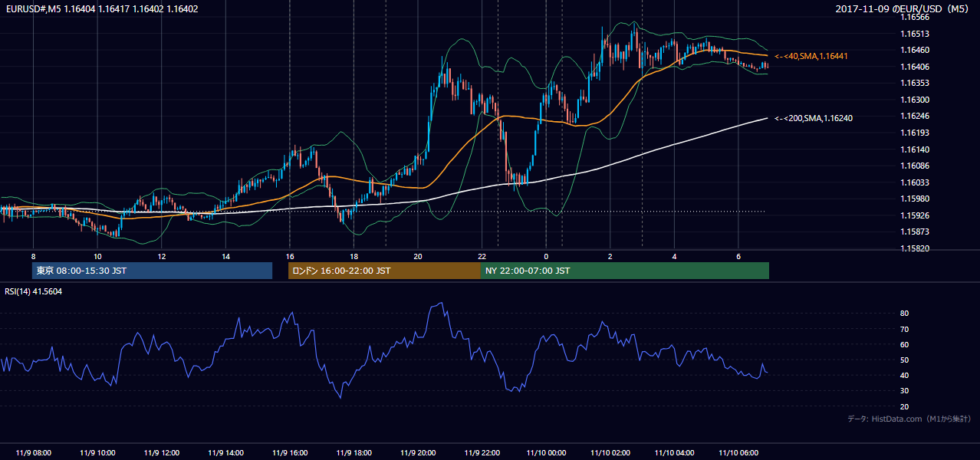Click the 11/10 06:00 date axis label
Image resolution: width=980 pixels, height=460 pixels.
click(x=738, y=453)
